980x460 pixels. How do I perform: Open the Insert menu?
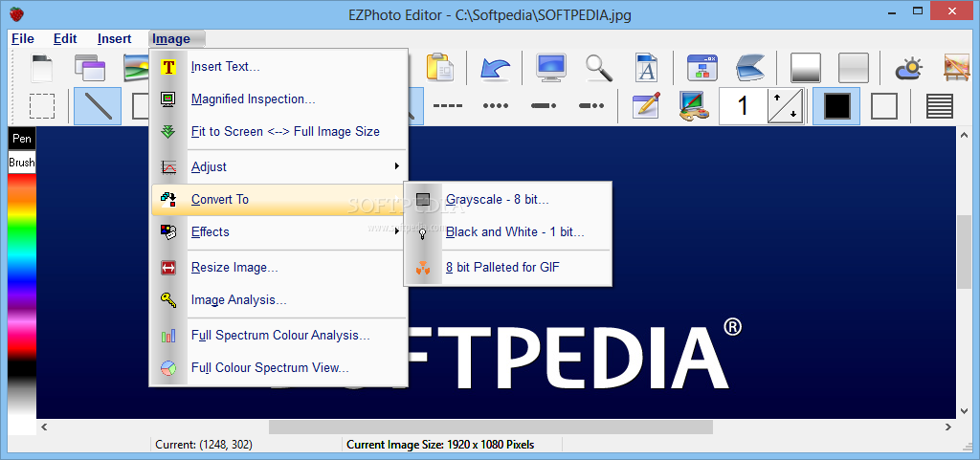[x=115, y=38]
